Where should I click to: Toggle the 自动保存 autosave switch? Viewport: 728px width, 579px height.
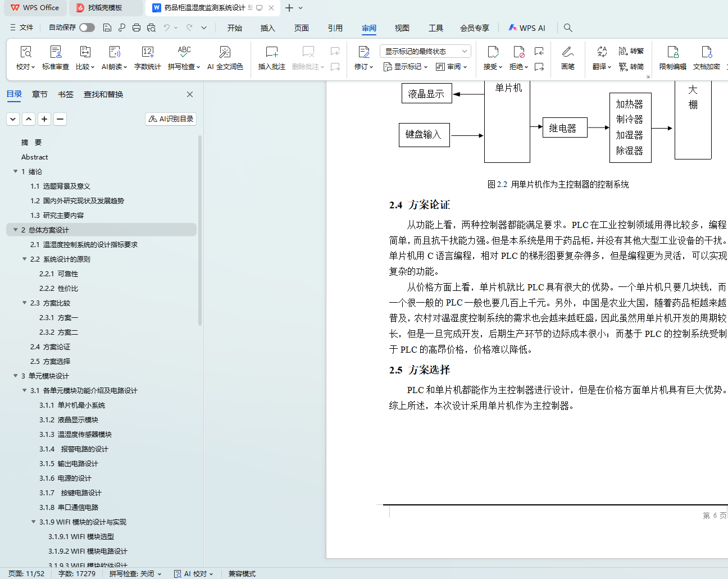coord(87,28)
